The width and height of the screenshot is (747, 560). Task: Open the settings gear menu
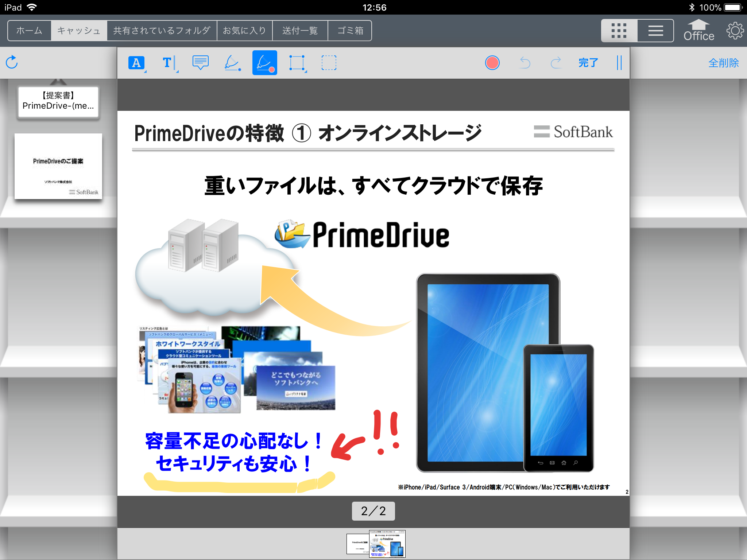pyautogui.click(x=734, y=31)
